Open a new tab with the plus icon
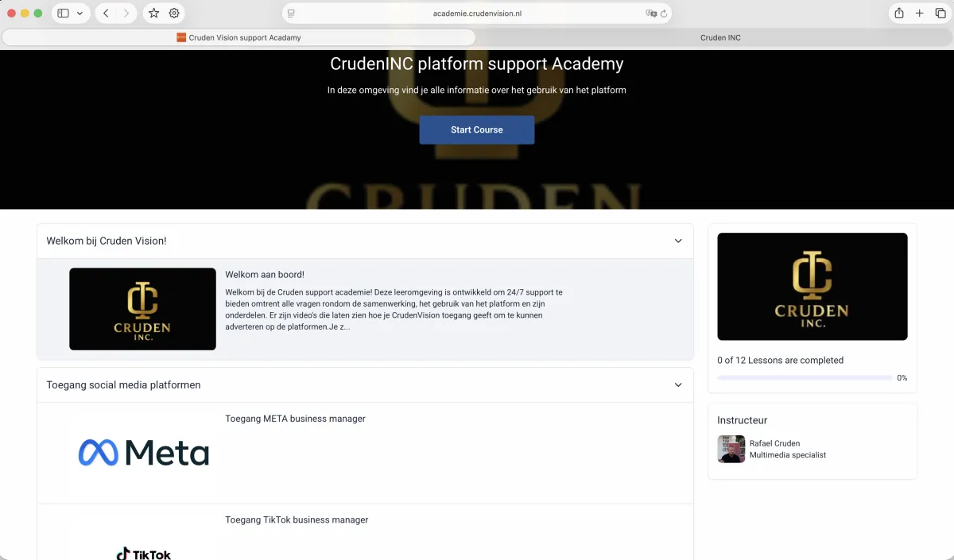Viewport: 954px width, 560px height. click(x=920, y=14)
